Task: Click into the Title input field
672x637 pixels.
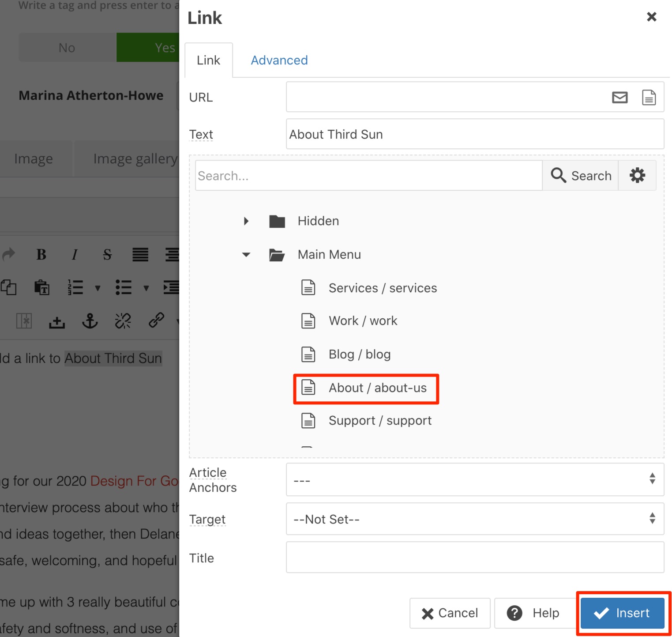Action: click(475, 558)
